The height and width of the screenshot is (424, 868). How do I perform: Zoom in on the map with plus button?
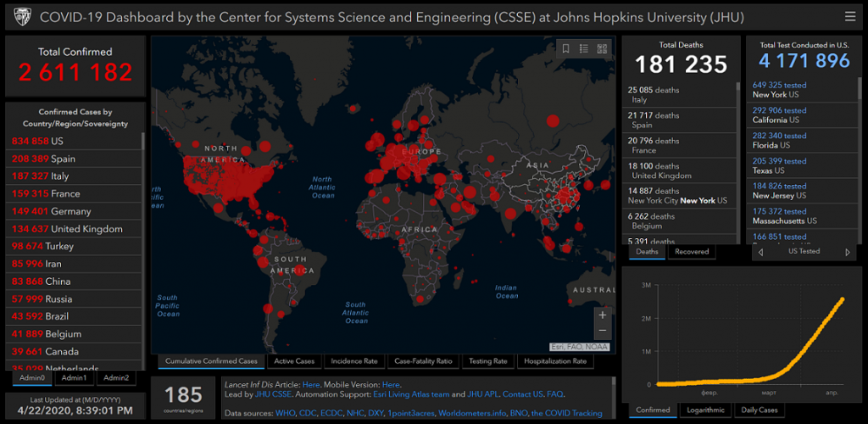coord(603,315)
